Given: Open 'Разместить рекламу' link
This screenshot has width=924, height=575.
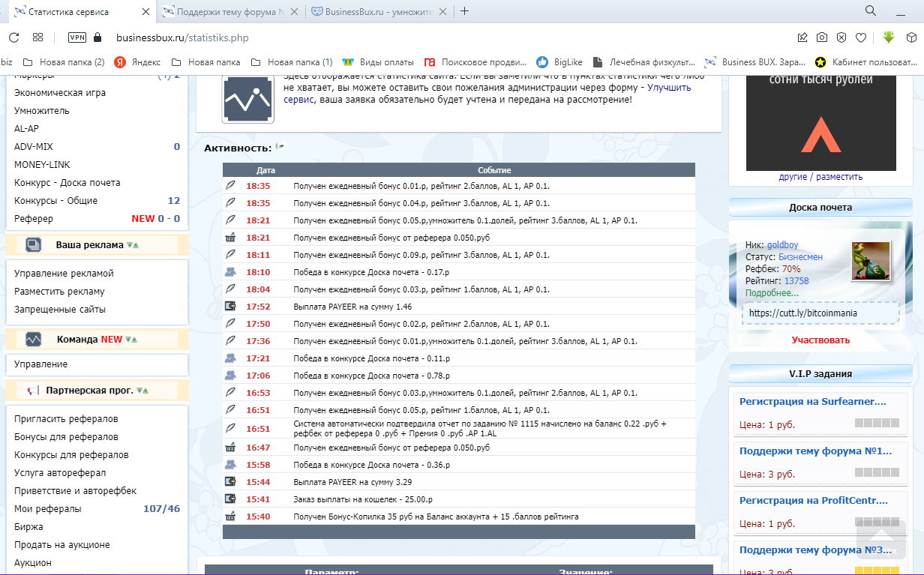Looking at the screenshot, I should pos(59,292).
